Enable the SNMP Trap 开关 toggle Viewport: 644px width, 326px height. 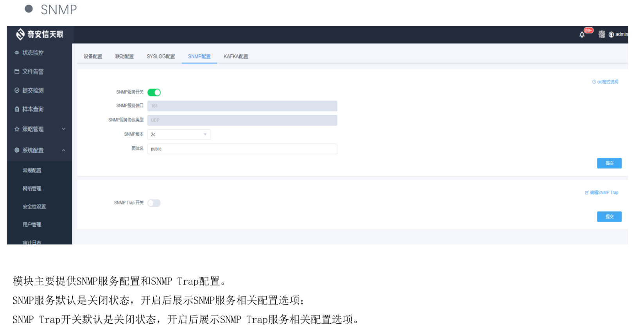[154, 203]
